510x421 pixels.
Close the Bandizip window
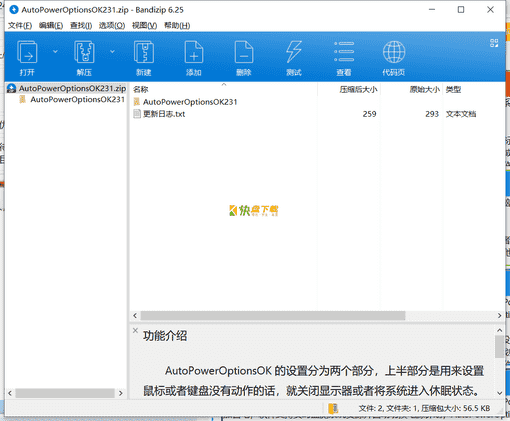tap(490, 10)
